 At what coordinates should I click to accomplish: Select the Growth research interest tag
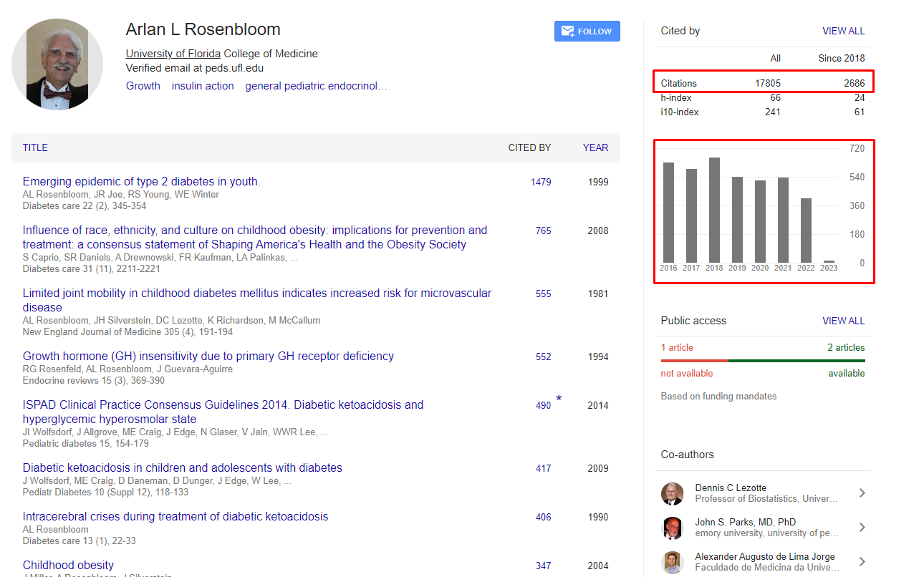tap(143, 85)
